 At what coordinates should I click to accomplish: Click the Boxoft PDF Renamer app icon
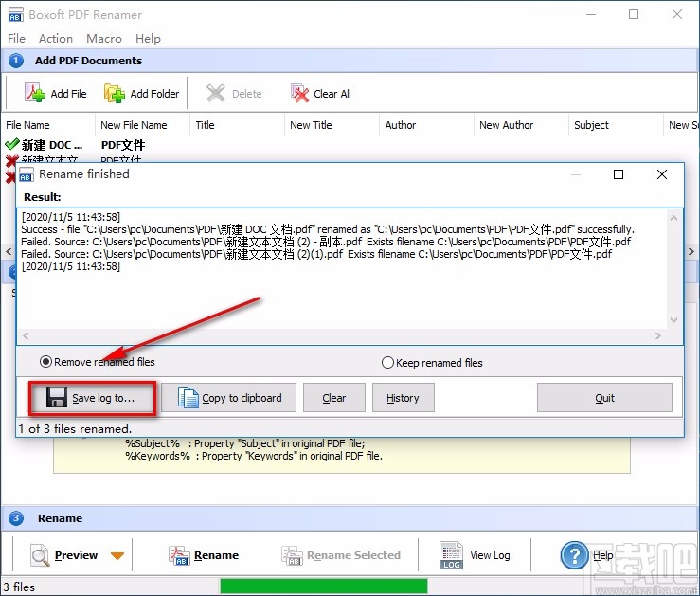coord(15,14)
